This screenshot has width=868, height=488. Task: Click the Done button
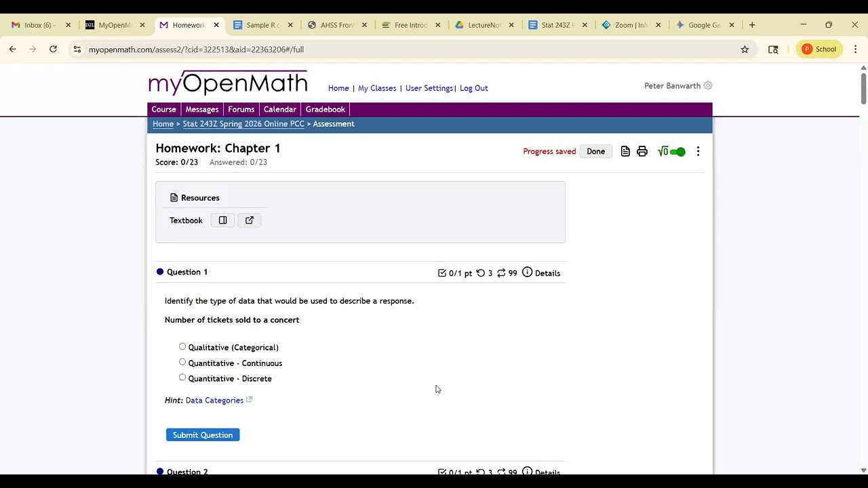coord(596,151)
